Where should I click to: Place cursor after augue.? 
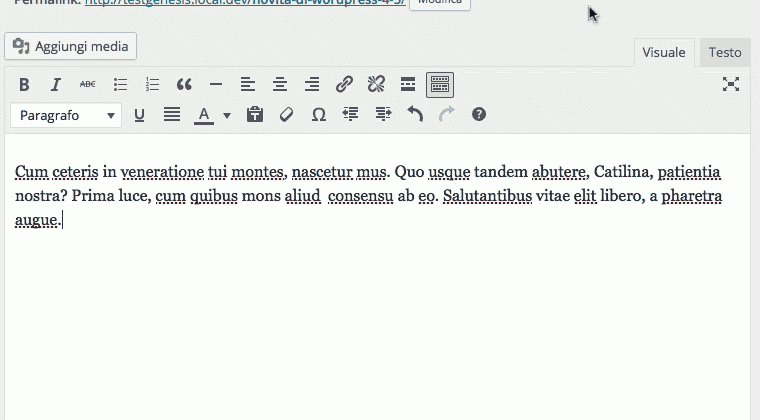pos(62,220)
